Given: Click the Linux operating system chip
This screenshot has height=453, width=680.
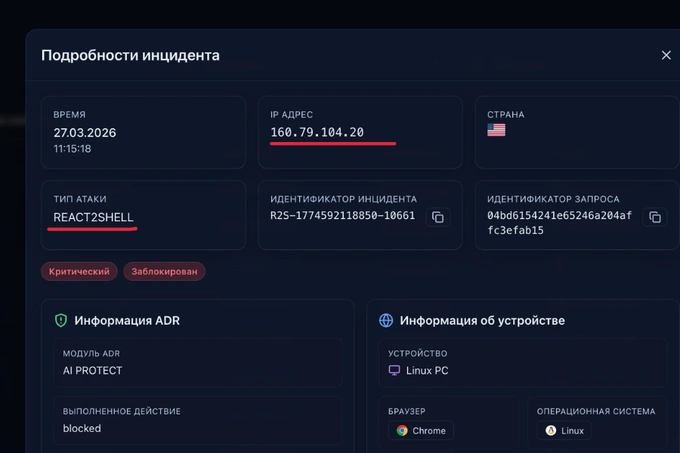Looking at the screenshot, I should coord(564,430).
